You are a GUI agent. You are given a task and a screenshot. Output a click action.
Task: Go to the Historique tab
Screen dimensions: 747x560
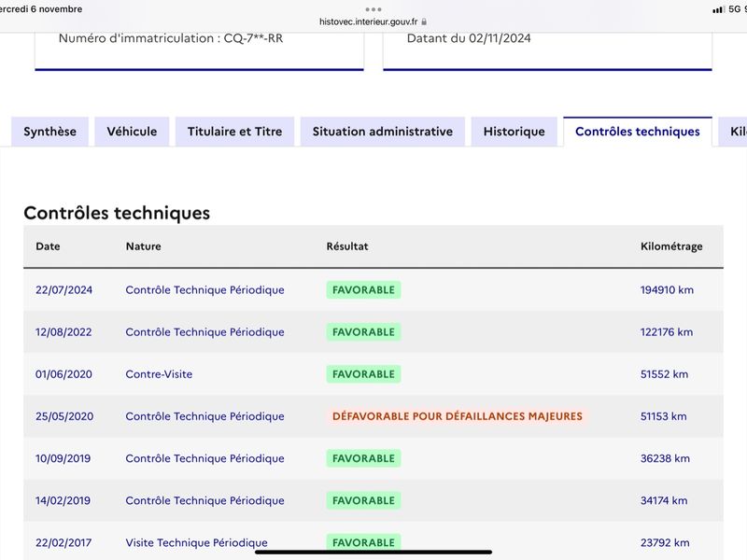pyautogui.click(x=514, y=132)
